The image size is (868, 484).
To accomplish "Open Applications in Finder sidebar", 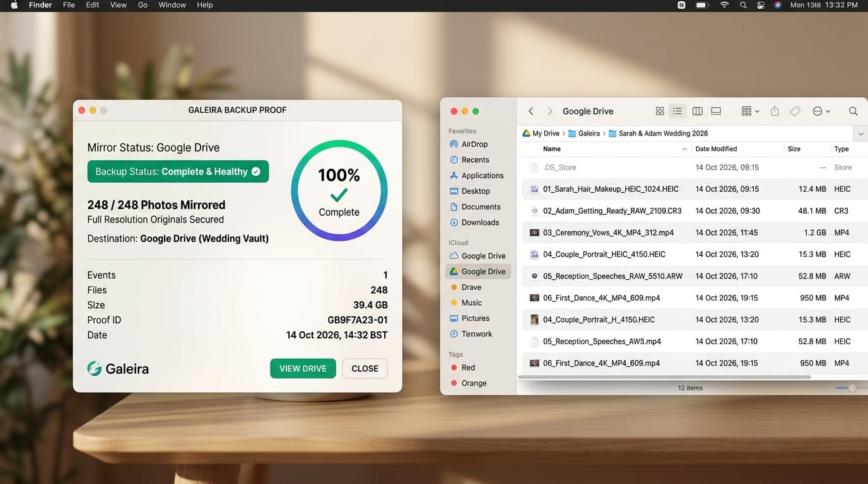I will click(x=476, y=176).
